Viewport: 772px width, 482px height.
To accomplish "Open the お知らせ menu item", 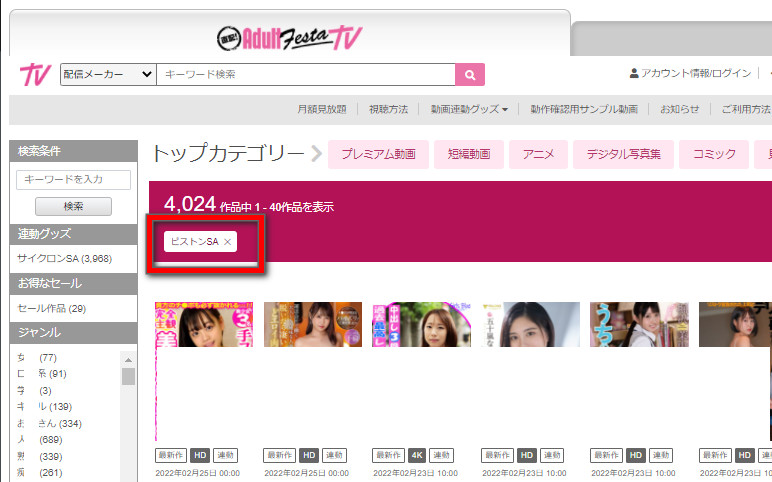I will tap(679, 109).
